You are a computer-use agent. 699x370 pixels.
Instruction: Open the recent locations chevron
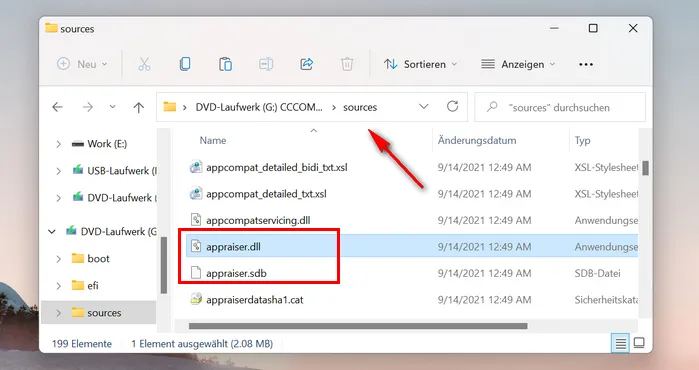tap(112, 107)
